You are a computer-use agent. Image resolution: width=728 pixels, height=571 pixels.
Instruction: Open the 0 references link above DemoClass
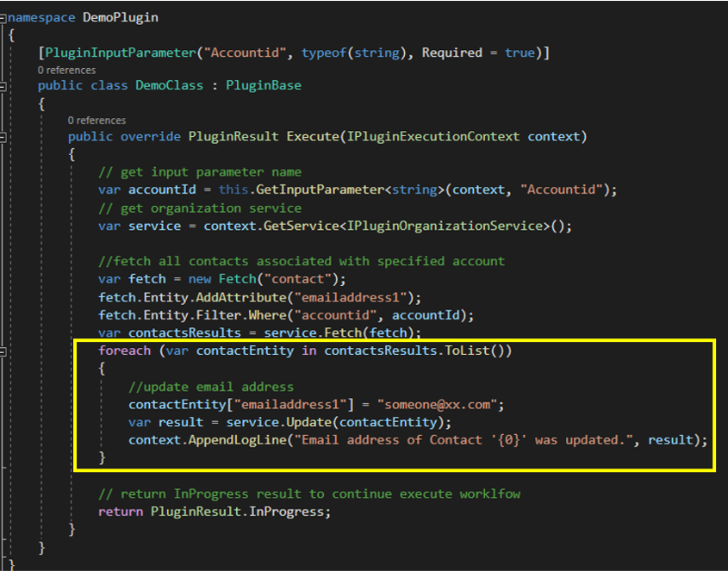(66, 70)
